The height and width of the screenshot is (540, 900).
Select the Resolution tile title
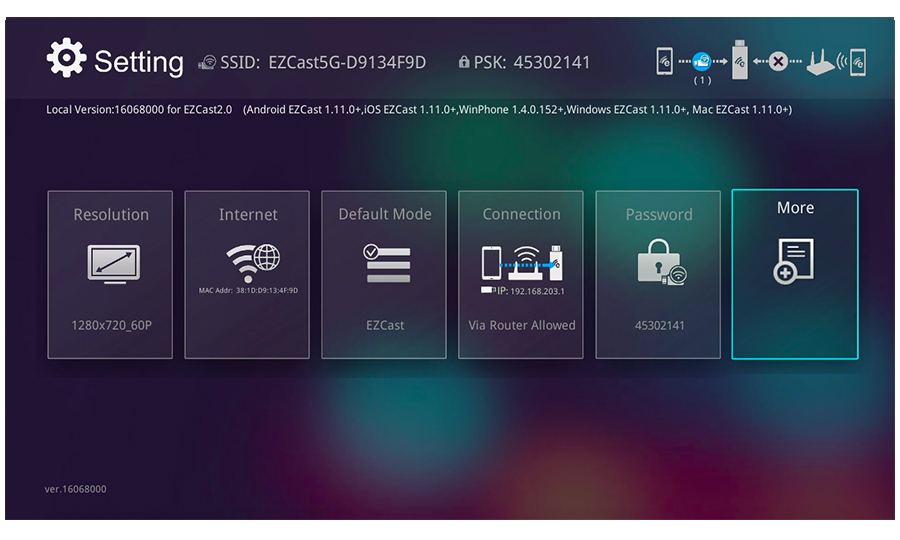click(x=111, y=215)
